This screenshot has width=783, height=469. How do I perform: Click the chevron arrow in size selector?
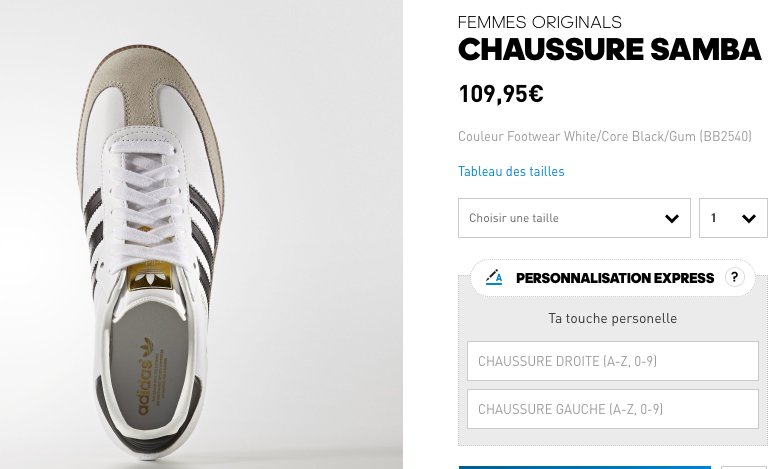point(672,218)
